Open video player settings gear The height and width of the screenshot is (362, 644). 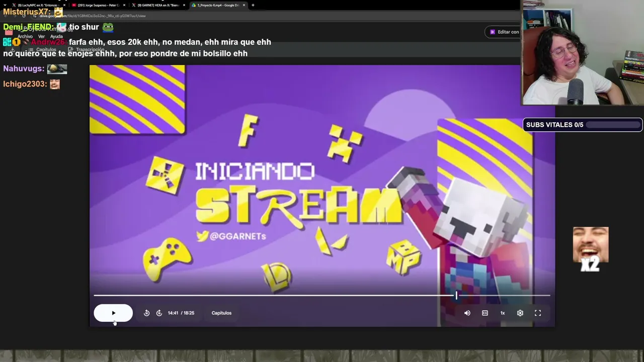point(520,313)
